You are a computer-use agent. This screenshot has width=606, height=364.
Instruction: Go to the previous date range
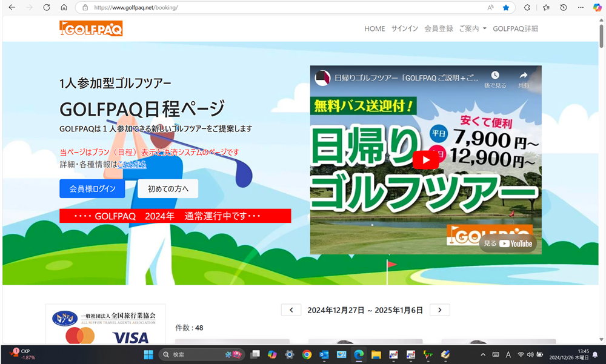click(291, 310)
